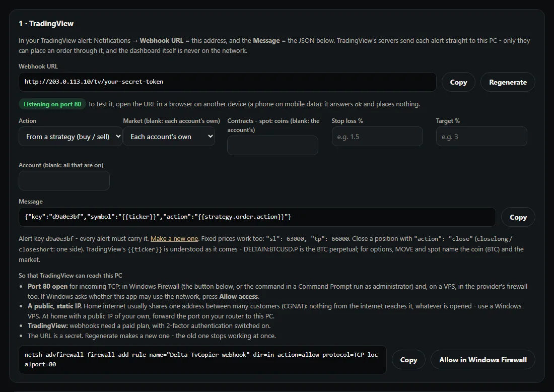Click the 'Target %' label
This screenshot has width=554, height=392.
coord(448,121)
